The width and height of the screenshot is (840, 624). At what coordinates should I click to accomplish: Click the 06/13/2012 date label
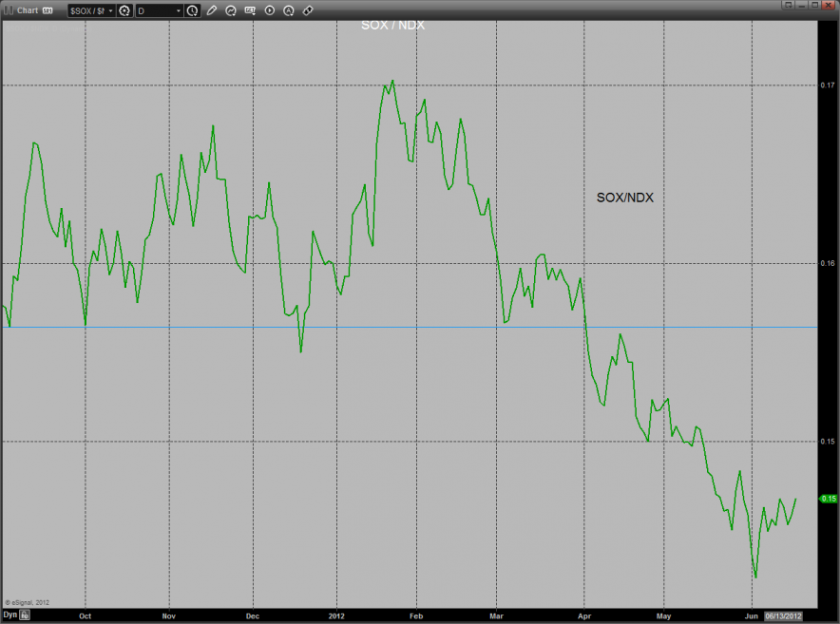click(x=784, y=615)
